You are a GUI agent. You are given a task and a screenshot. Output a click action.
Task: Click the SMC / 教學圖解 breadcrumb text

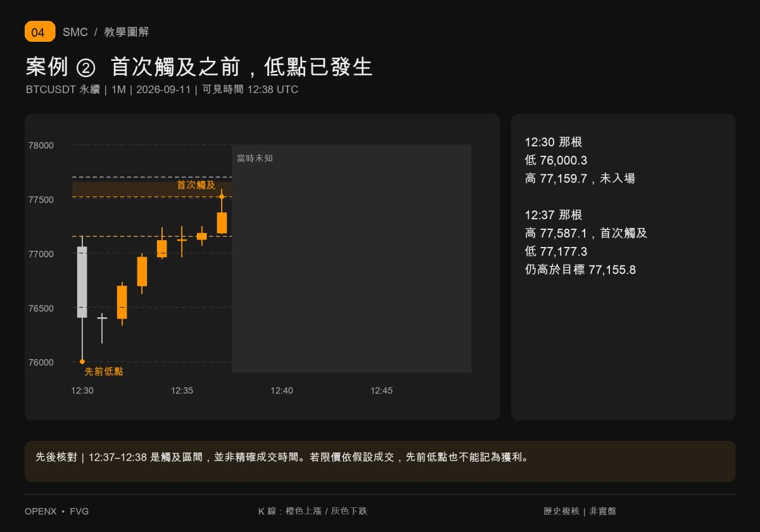pyautogui.click(x=106, y=32)
